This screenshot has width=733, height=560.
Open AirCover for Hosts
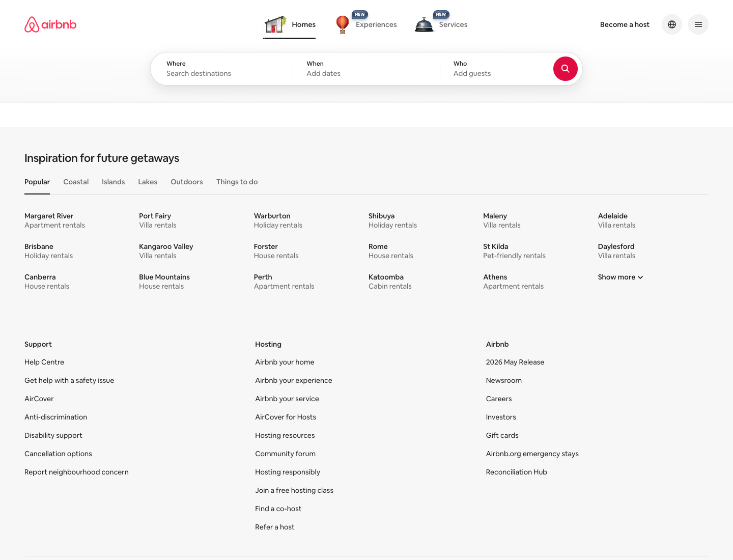(x=286, y=417)
